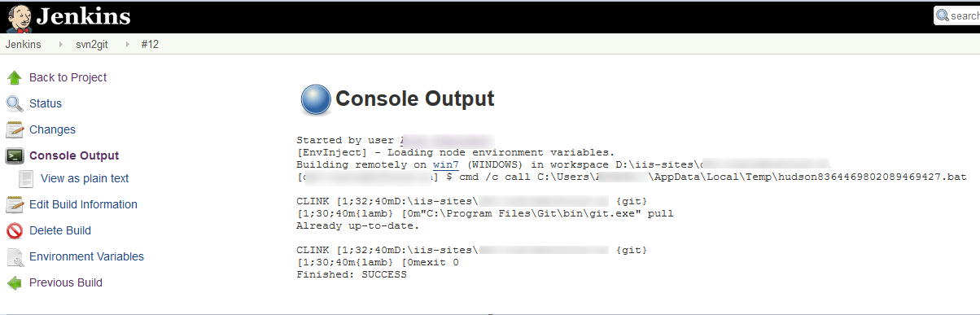
Task: Go Back to Project link
Action: click(x=68, y=77)
